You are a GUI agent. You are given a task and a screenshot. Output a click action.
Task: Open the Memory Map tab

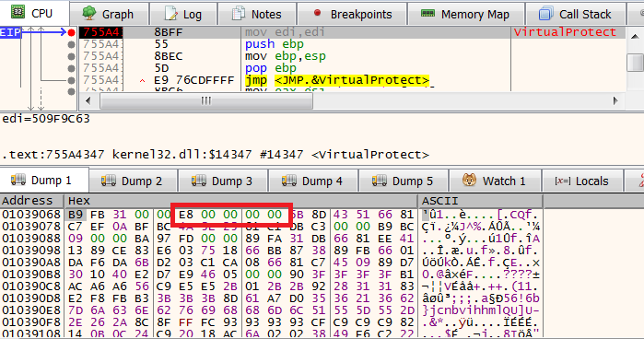[466, 14]
